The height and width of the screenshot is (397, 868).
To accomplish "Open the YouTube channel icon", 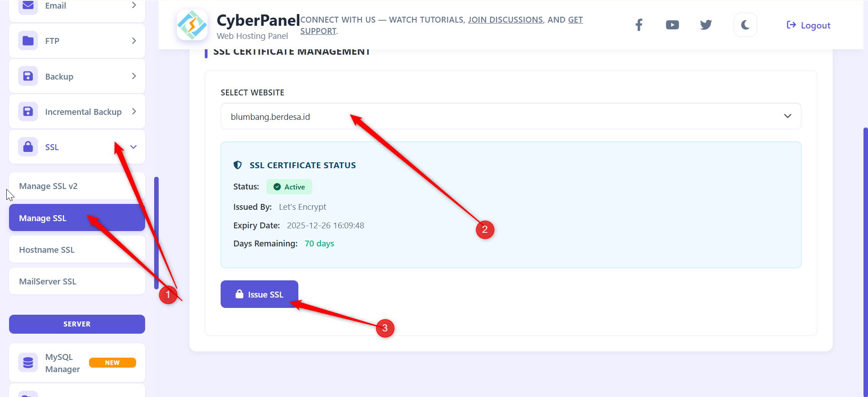I will coord(672,25).
